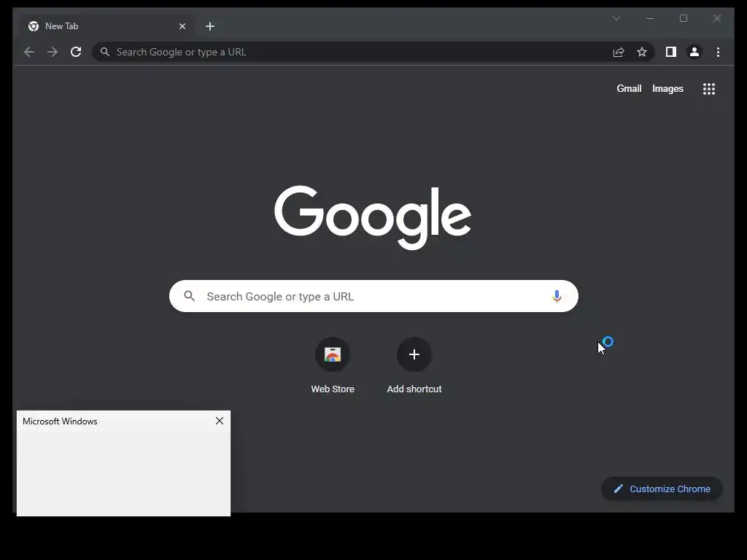747x560 pixels.
Task: Open a new tab with plus button
Action: [x=210, y=26]
